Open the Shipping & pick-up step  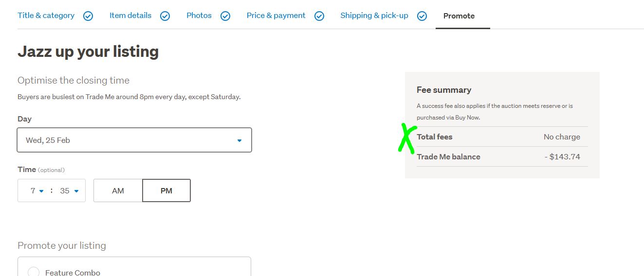click(374, 16)
